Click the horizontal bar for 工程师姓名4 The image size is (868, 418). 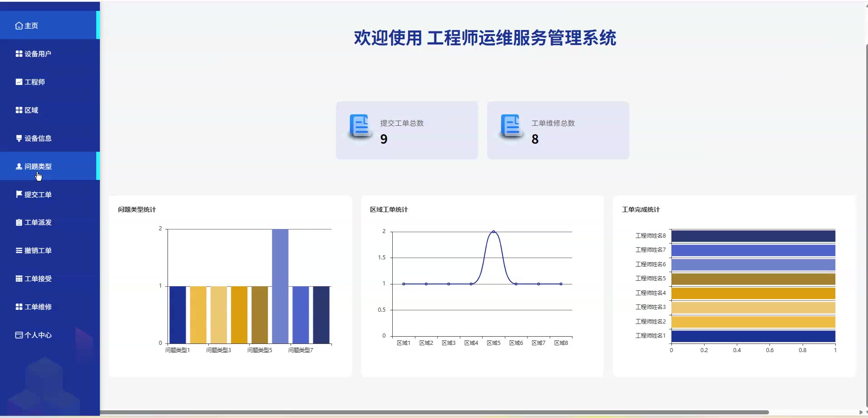point(753,294)
